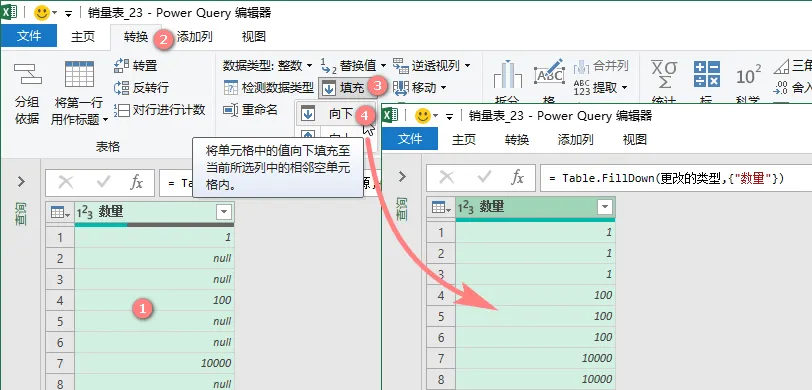The width and height of the screenshot is (812, 390).
Task: Click the Table.FillDown formula input field
Action: (676, 178)
